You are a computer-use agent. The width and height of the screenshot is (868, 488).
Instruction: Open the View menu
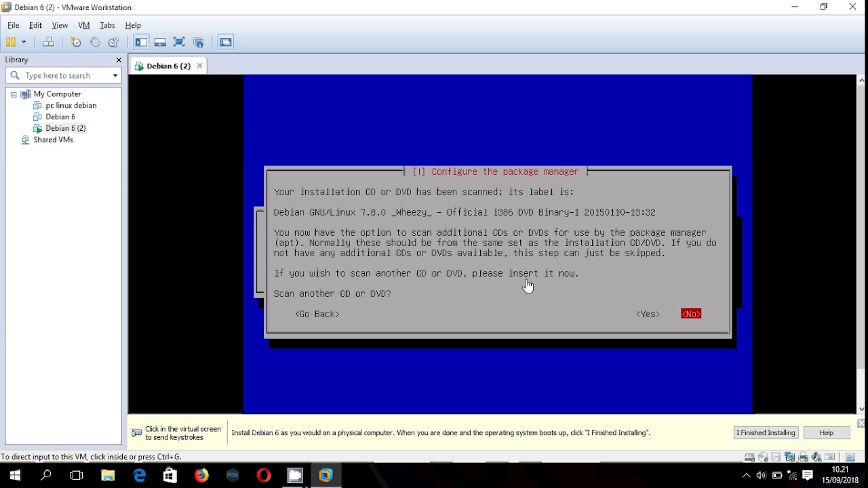point(60,25)
